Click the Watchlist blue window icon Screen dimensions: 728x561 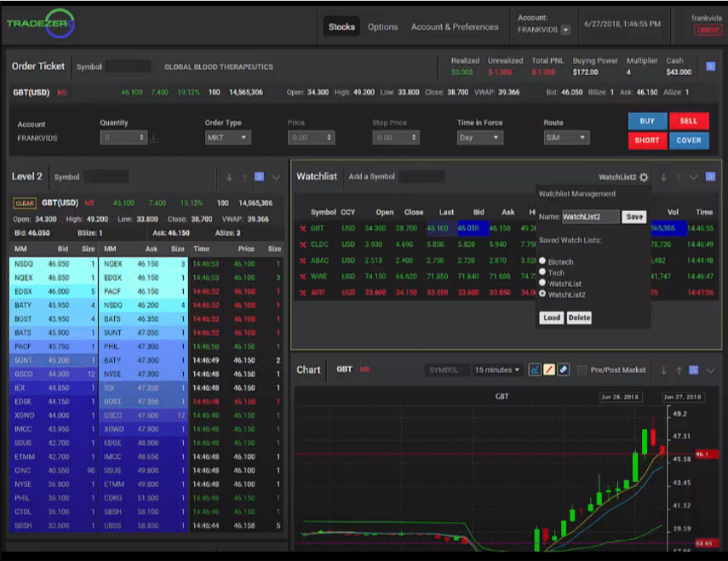[710, 177]
